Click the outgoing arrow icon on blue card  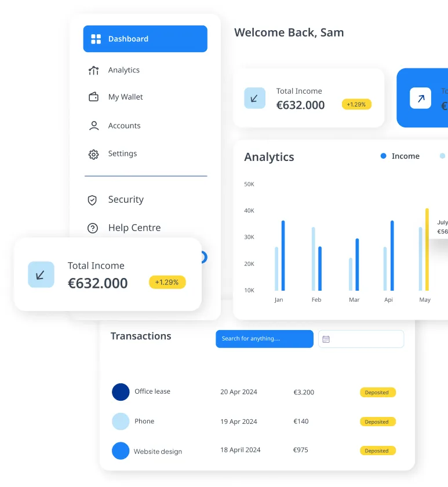pos(420,98)
